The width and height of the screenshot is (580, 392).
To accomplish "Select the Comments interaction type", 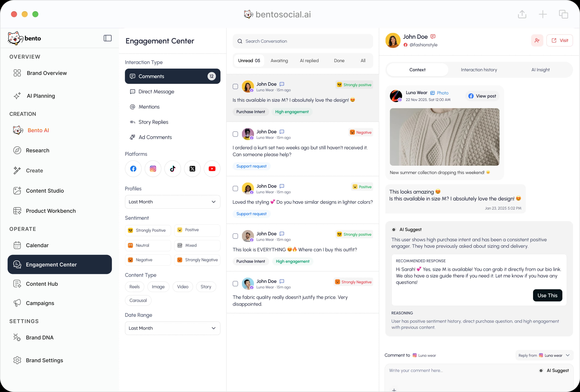I will click(173, 76).
